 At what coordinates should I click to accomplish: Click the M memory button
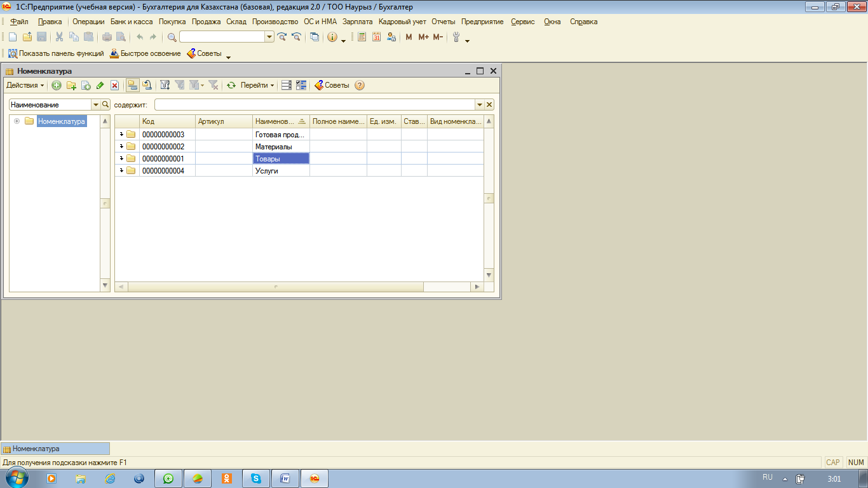[409, 37]
